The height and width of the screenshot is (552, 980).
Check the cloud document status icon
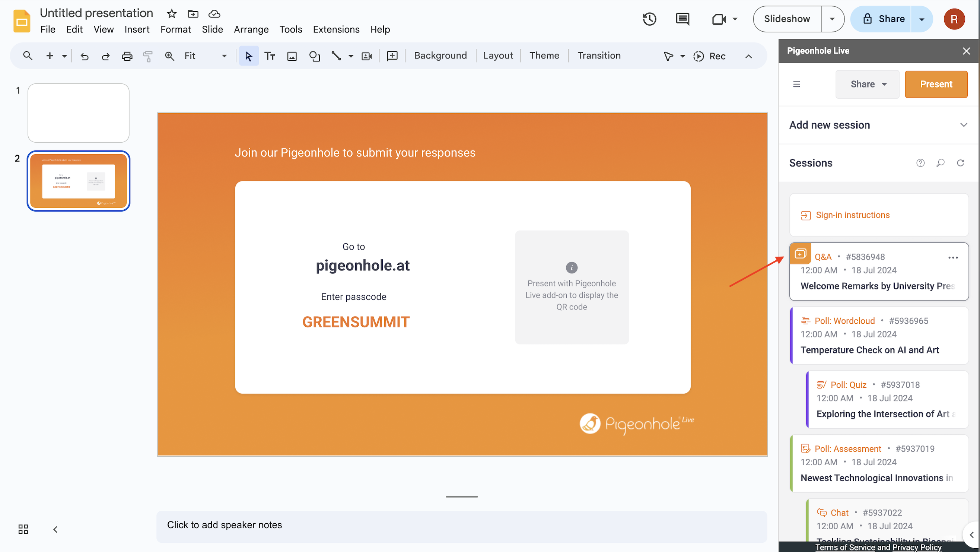214,14
